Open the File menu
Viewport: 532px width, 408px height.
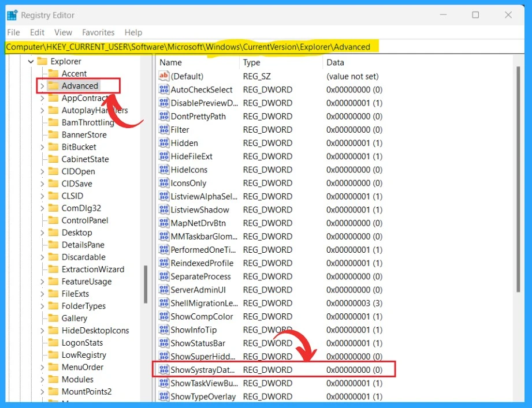click(x=13, y=32)
